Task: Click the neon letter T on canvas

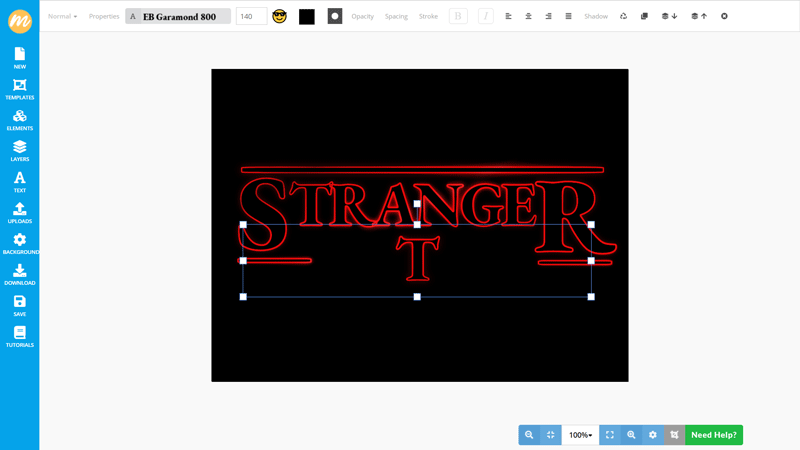Action: pyautogui.click(x=418, y=258)
